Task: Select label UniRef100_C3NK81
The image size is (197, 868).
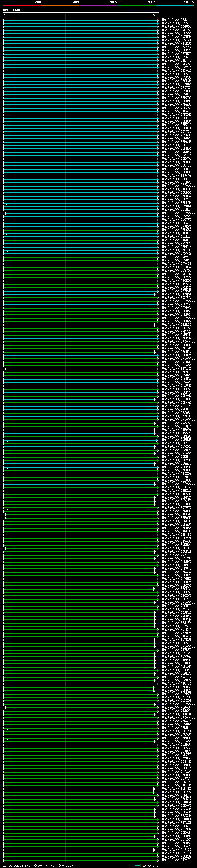Action: pyautogui.click(x=177, y=521)
